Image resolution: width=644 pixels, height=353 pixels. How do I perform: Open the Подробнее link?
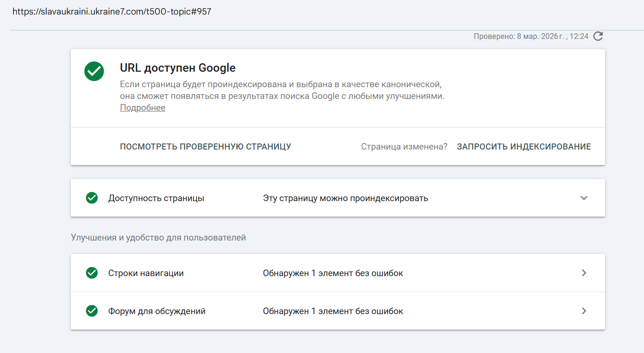(142, 108)
